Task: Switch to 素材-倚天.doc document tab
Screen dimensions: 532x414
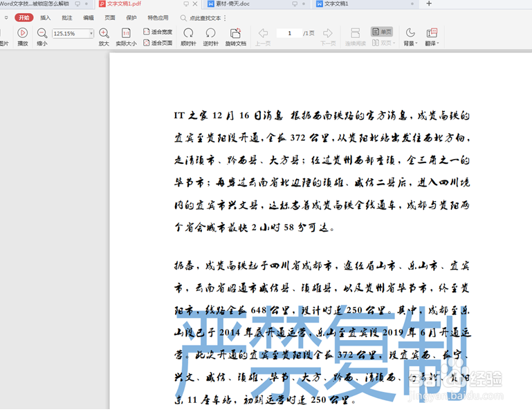Action: pyautogui.click(x=232, y=3)
